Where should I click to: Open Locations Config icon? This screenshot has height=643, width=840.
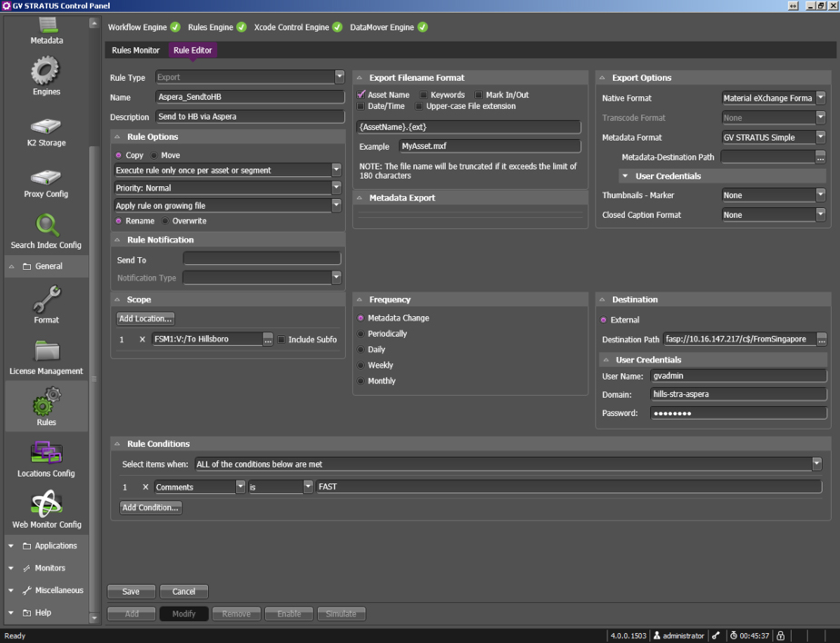45,453
